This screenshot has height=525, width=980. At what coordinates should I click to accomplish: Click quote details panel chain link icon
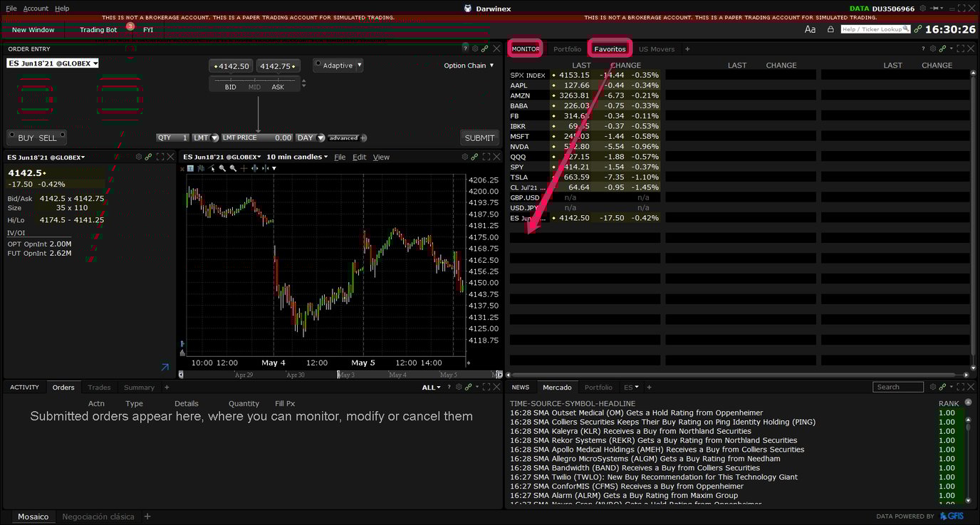(x=148, y=157)
